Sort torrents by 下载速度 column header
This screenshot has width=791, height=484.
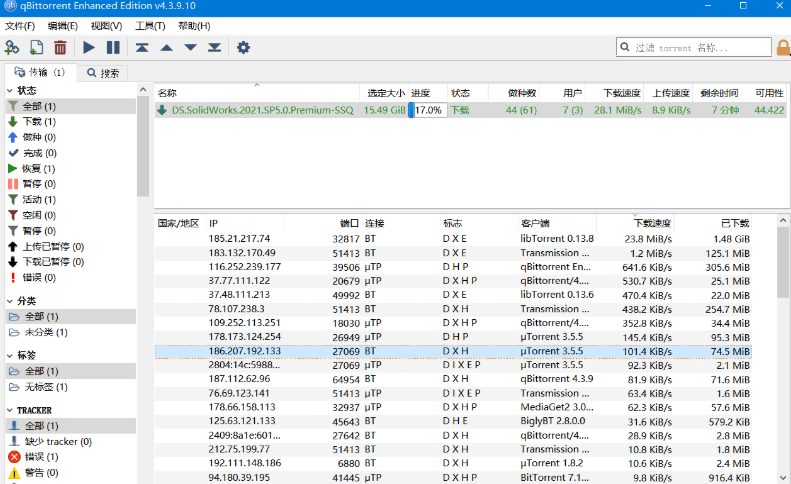[622, 93]
